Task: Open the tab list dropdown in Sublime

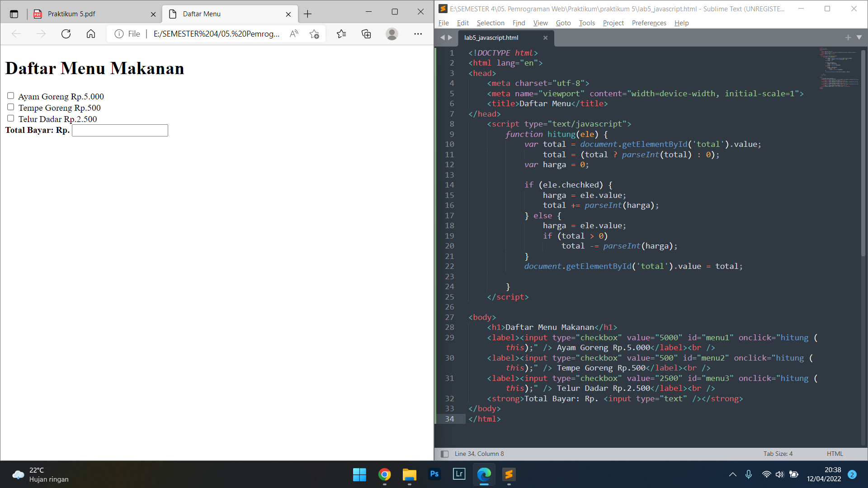Action: [858, 38]
